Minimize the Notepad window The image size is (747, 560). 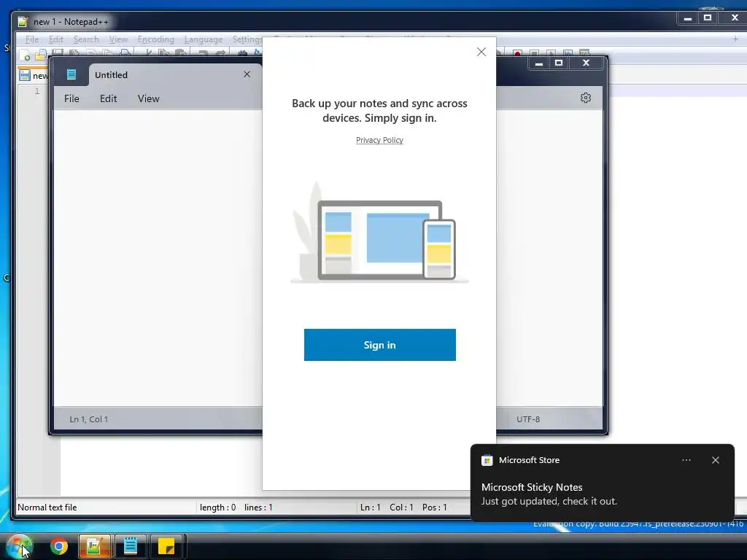539,63
